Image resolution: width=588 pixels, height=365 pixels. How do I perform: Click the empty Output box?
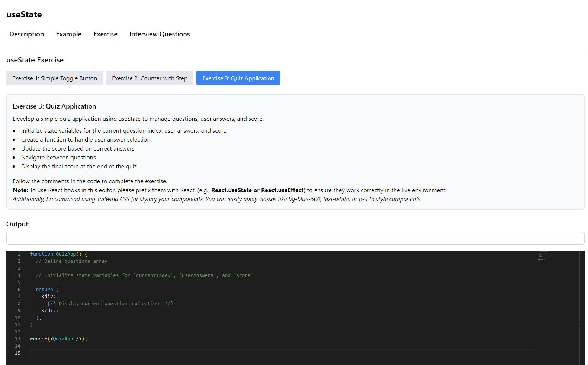click(x=295, y=238)
